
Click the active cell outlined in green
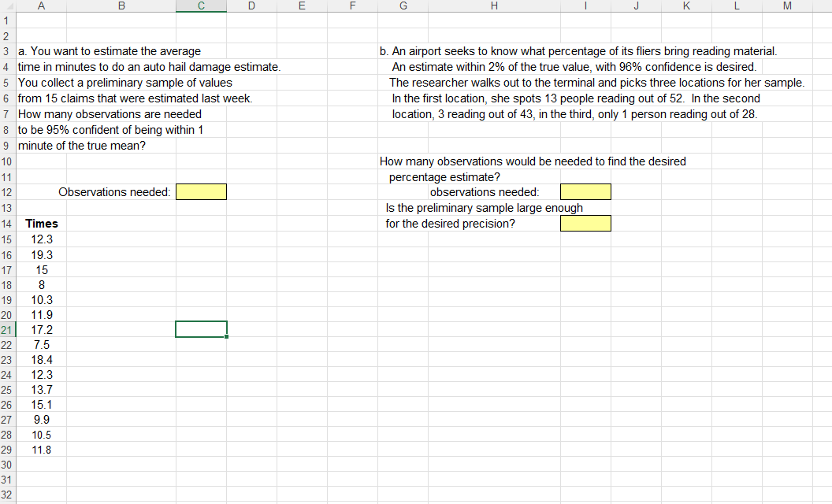201,329
